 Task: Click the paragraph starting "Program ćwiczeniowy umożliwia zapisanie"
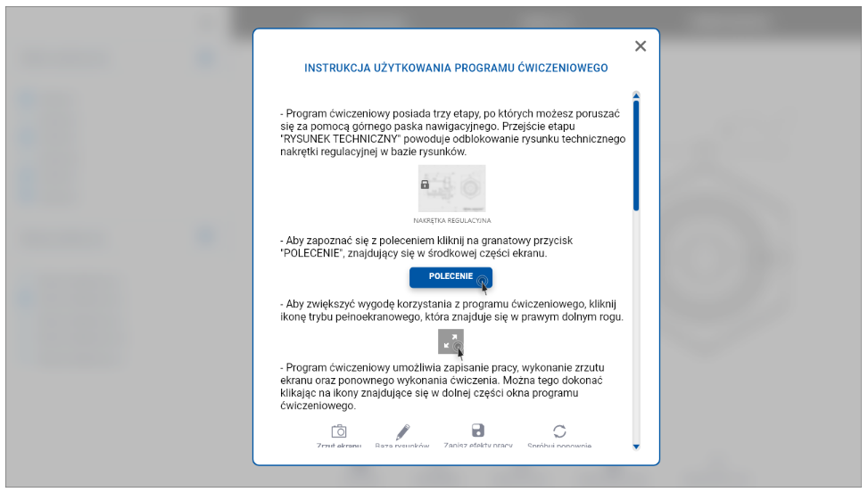pyautogui.click(x=442, y=387)
